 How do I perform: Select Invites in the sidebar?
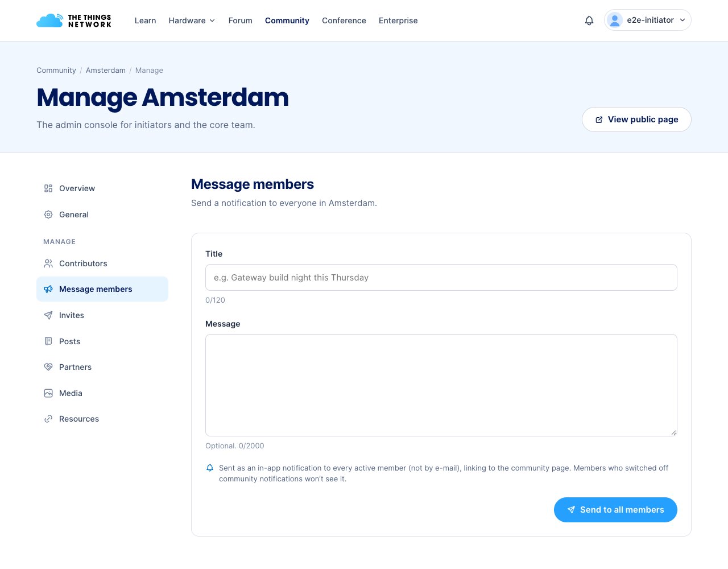[x=102, y=315]
